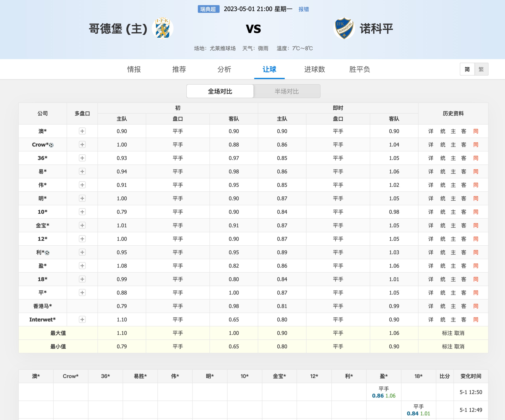Open 客 away link in 易* row
505x420 pixels.
464,172
